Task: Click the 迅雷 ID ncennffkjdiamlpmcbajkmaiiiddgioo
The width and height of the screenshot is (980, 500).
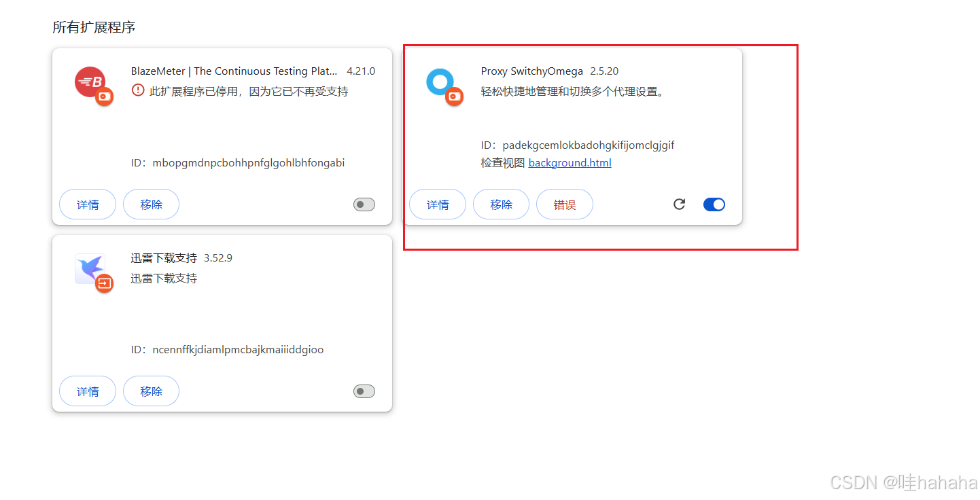Action: click(x=239, y=350)
